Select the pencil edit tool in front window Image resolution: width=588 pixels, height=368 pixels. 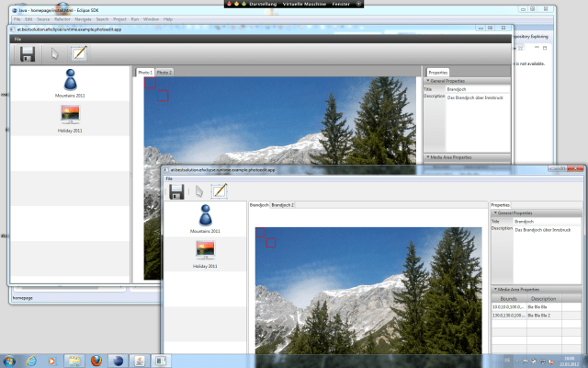(220, 191)
